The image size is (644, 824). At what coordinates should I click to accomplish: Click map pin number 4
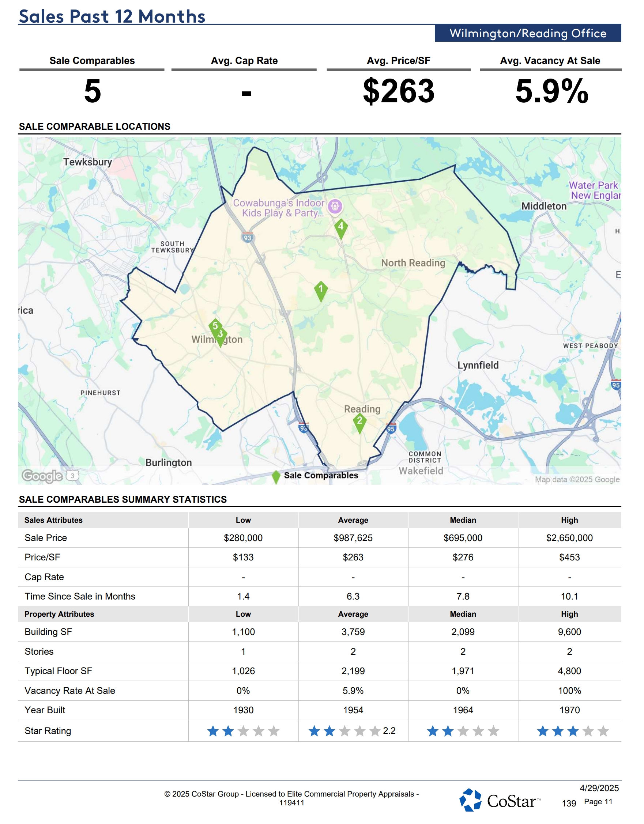pos(341,228)
